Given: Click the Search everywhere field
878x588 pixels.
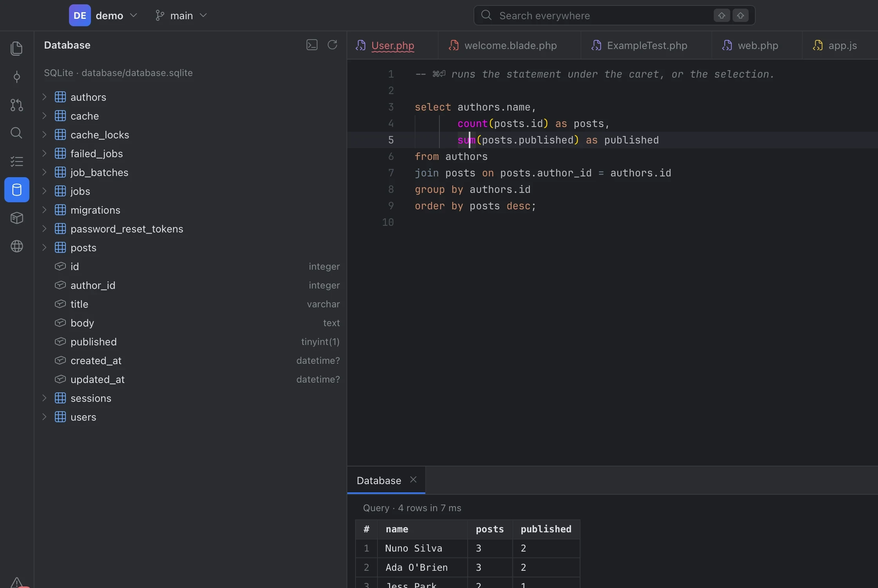Looking at the screenshot, I should tap(614, 15).
